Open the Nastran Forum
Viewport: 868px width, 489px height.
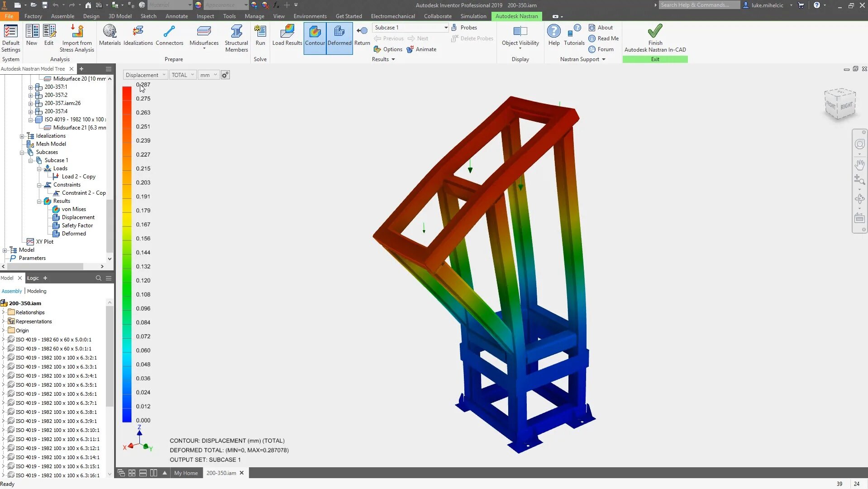click(601, 49)
